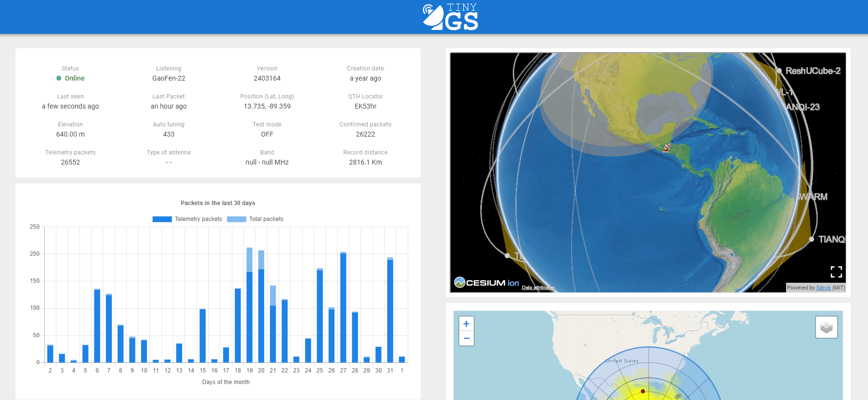Click the Telemetry packets count 26552
Image resolution: width=868 pixels, height=400 pixels.
[70, 162]
